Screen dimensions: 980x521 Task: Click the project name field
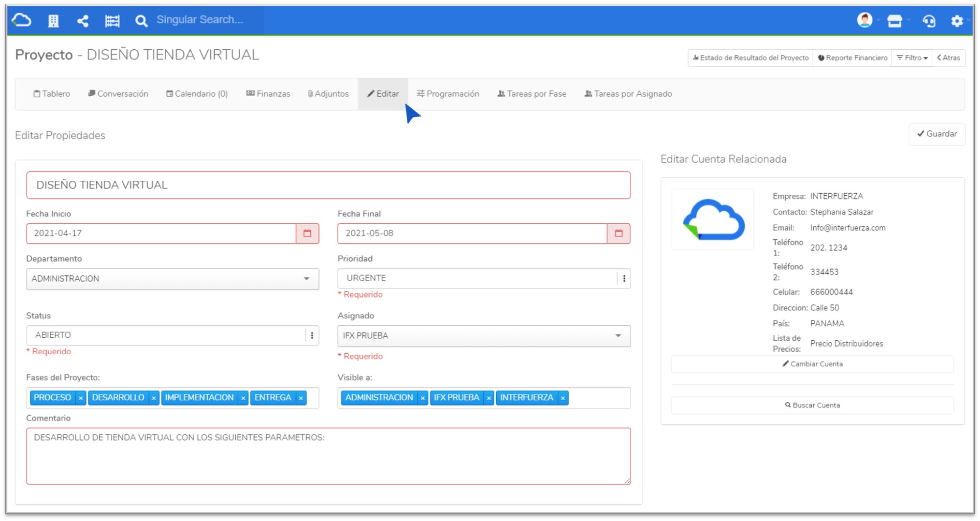tap(329, 185)
